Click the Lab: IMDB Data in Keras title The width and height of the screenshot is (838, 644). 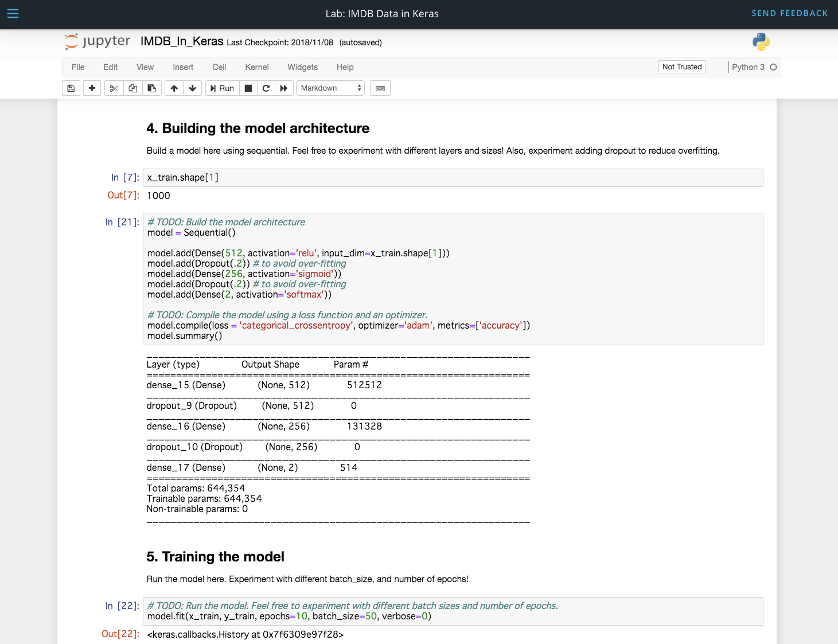pyautogui.click(x=382, y=14)
